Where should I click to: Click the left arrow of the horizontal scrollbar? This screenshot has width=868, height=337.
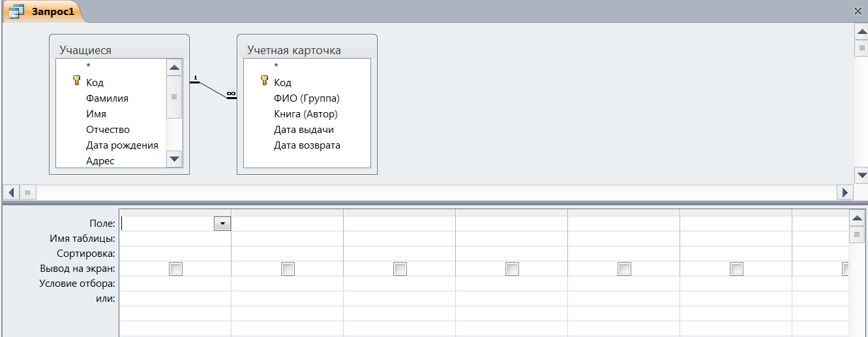click(12, 192)
